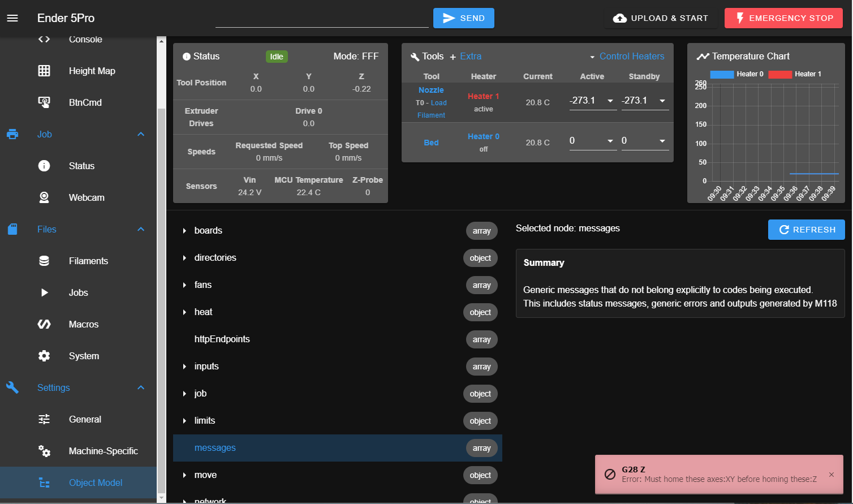The image size is (853, 504).
Task: Expand the fans tree node
Action: click(x=184, y=285)
